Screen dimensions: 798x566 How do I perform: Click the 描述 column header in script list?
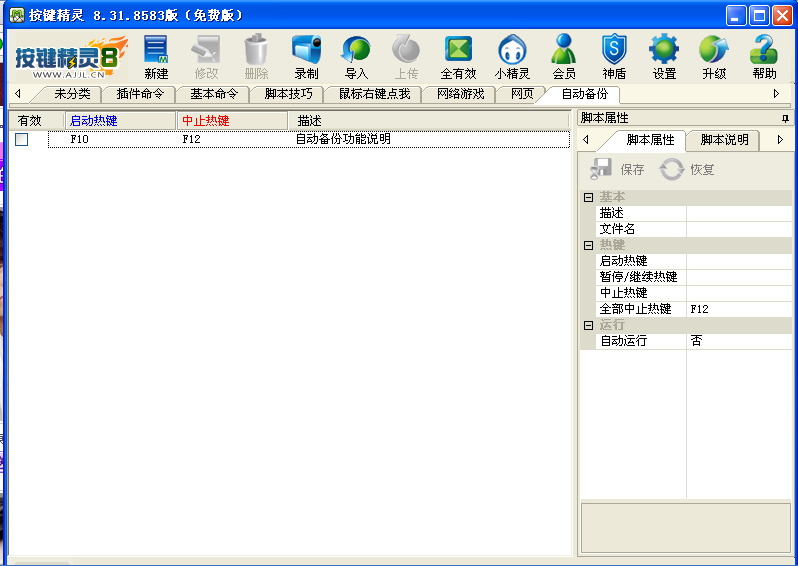coord(429,121)
